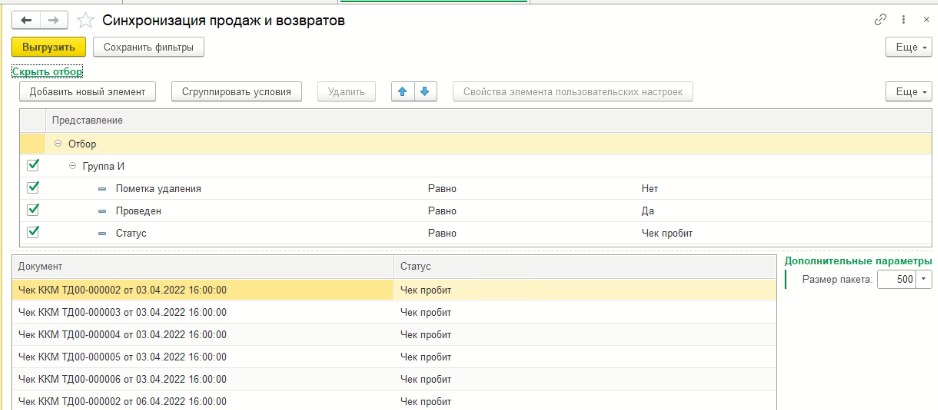Collapse the Отбор tree node
Screen dimensions: 938x410
58,144
